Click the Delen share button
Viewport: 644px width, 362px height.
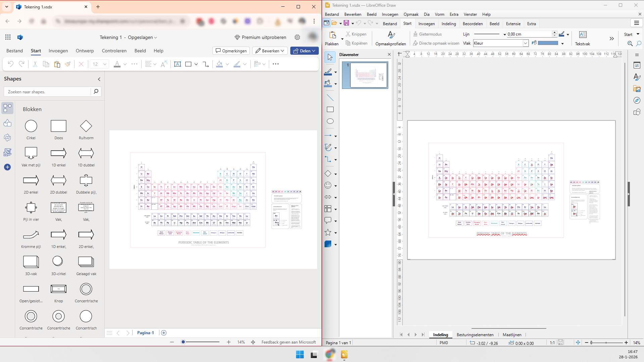(304, 51)
